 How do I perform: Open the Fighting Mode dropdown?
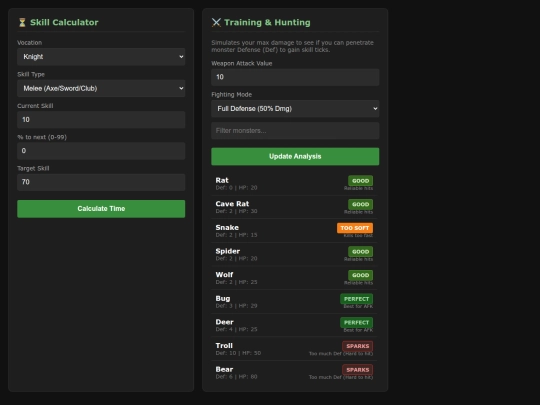295,109
